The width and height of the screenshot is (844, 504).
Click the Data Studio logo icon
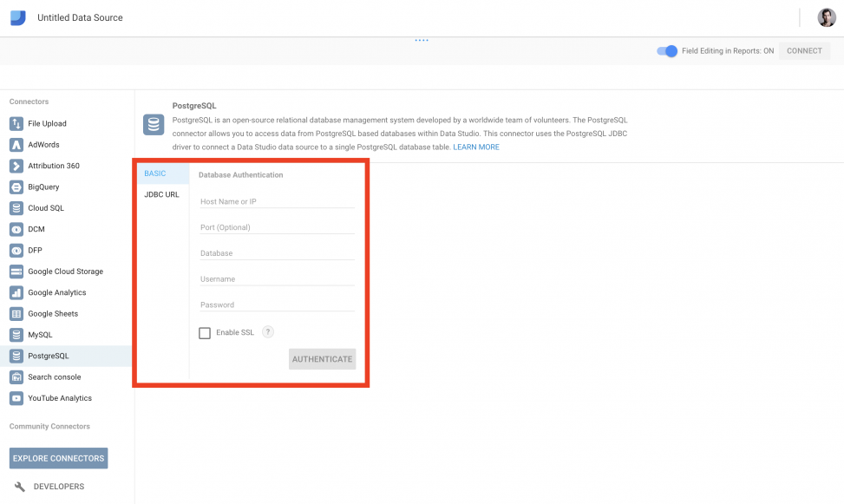click(17, 17)
